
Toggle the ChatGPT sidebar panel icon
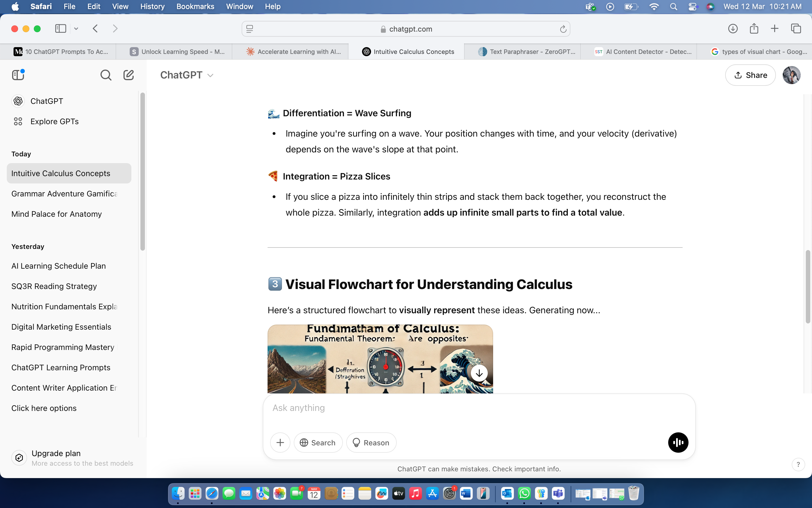(18, 75)
